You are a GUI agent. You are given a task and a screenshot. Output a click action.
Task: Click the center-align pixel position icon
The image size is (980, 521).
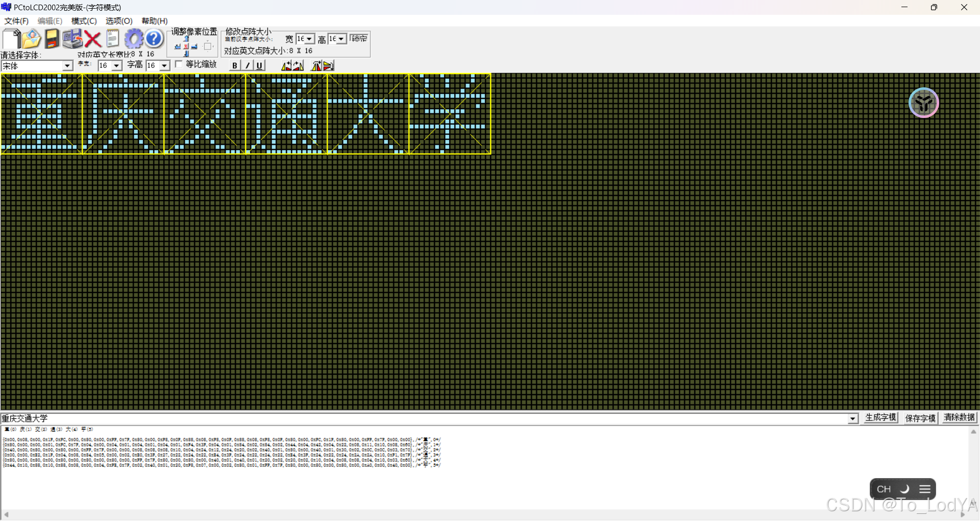186,46
